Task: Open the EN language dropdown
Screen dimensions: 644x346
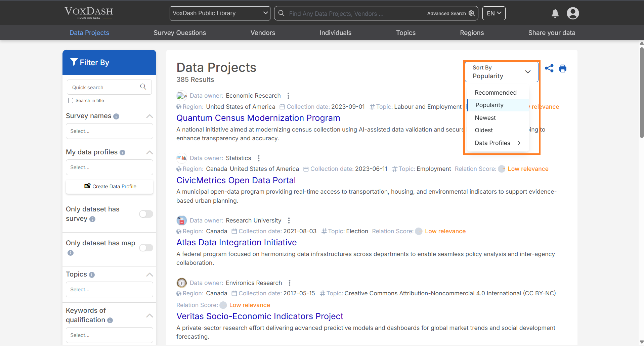Action: point(493,13)
